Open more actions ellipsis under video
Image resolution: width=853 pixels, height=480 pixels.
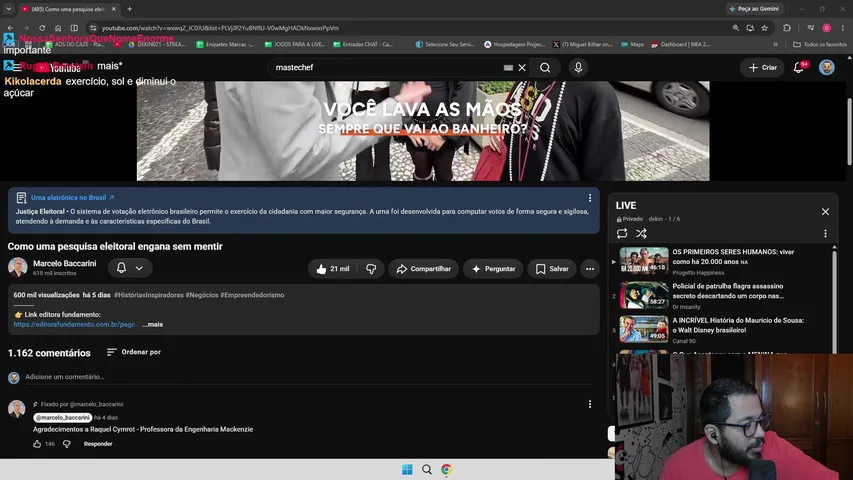pos(590,269)
